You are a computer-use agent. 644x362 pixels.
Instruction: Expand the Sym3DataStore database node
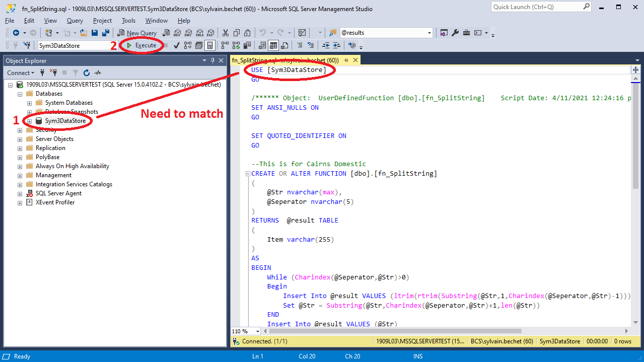[29, 121]
